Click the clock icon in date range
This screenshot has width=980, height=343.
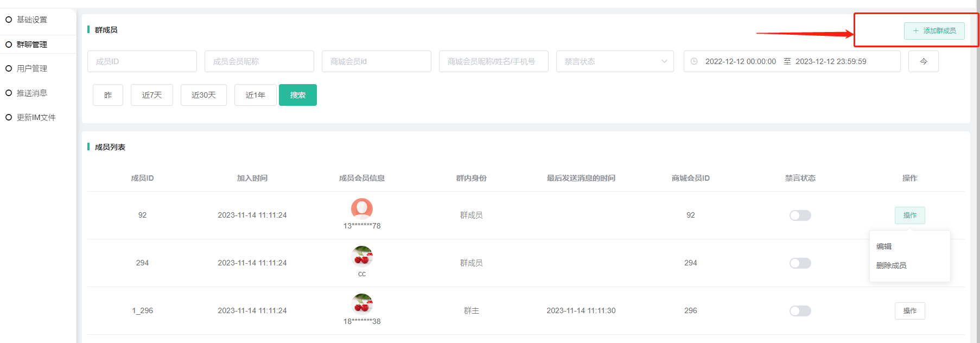pyautogui.click(x=694, y=61)
